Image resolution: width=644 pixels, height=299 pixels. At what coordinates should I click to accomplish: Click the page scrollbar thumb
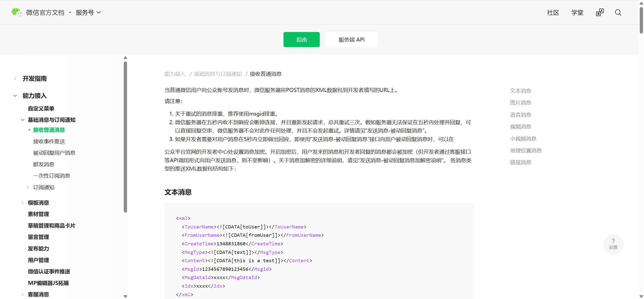tap(641, 20)
